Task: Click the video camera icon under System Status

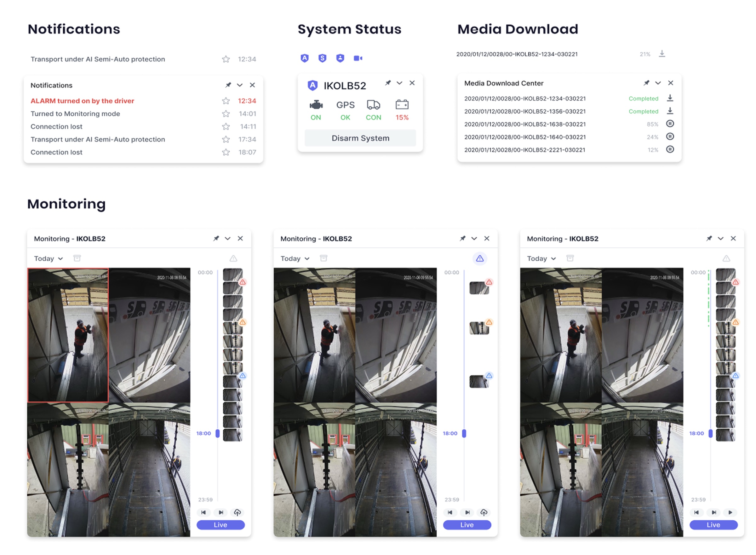Action: click(x=358, y=58)
